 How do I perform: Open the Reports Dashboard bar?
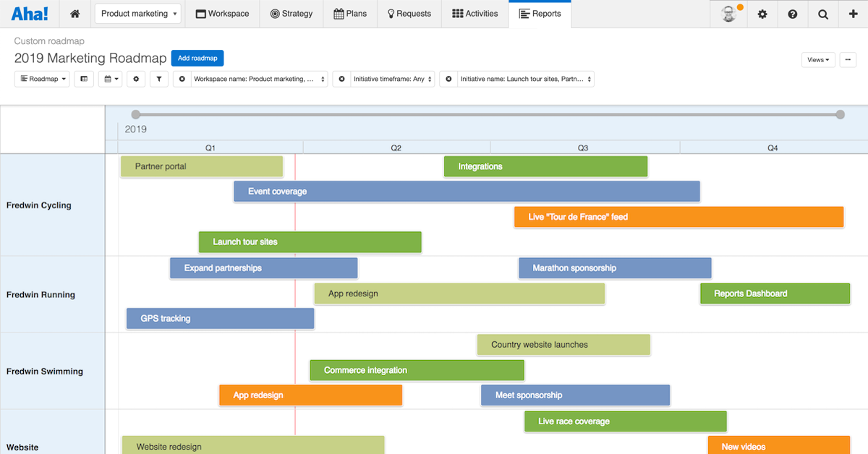(775, 294)
